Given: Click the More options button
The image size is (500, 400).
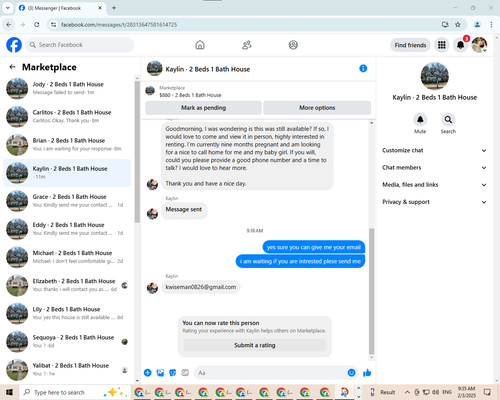Looking at the screenshot, I should click(317, 108).
